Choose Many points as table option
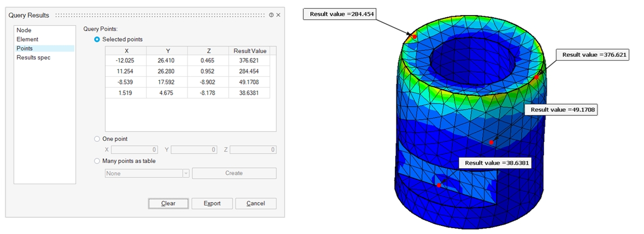Screen dimensions: 644x234 pyautogui.click(x=97, y=161)
